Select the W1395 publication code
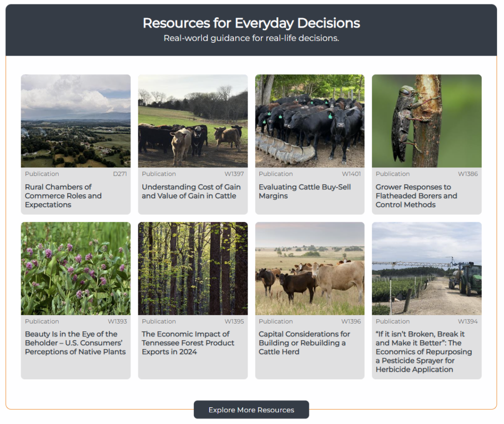 click(234, 322)
